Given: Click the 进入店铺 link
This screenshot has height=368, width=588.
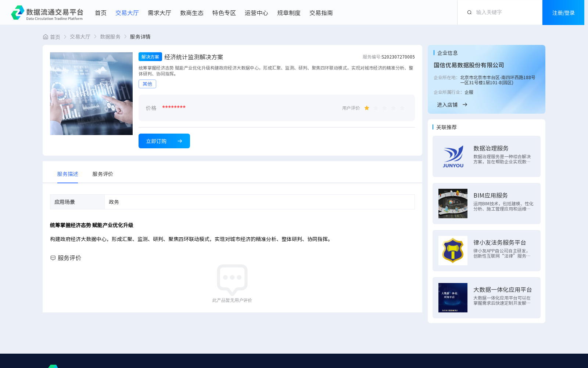Looking at the screenshot, I should pos(447,105).
